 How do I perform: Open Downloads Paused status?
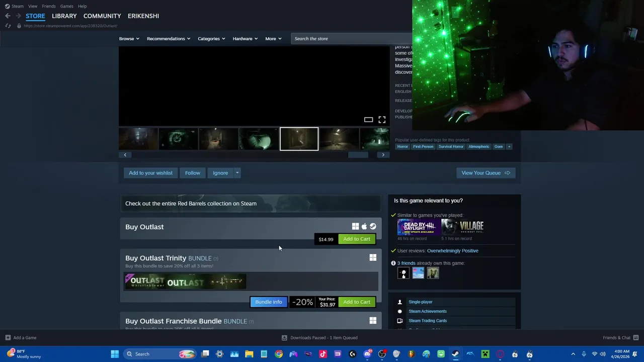[x=319, y=338]
